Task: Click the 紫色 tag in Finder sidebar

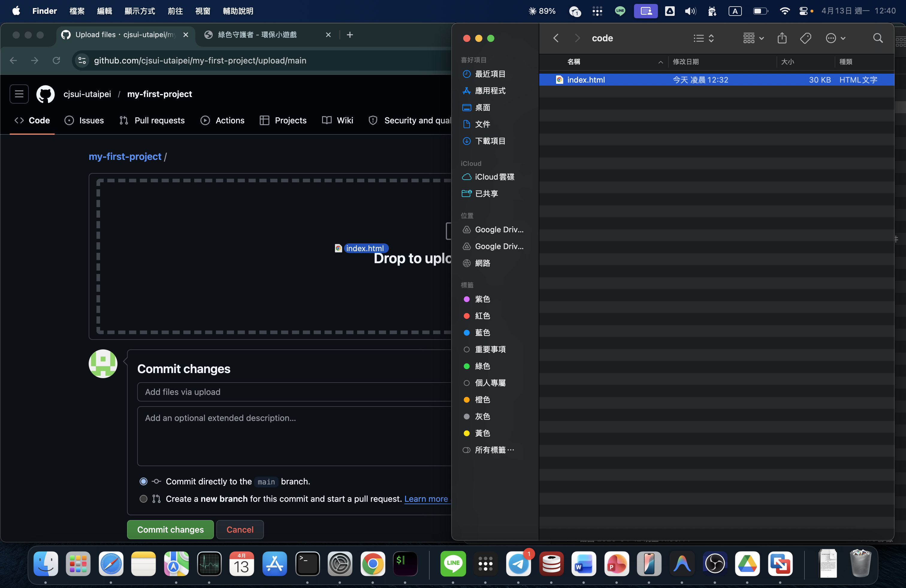Action: 482,299
